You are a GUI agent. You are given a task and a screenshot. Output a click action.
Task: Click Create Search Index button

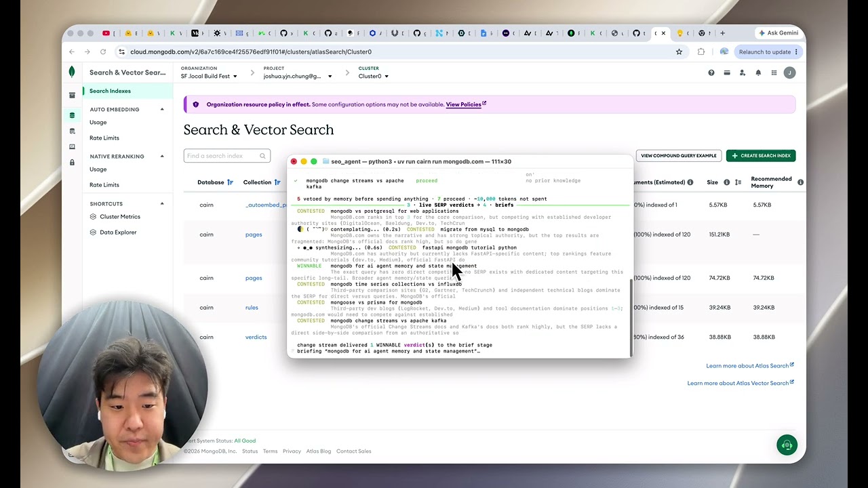[761, 156]
